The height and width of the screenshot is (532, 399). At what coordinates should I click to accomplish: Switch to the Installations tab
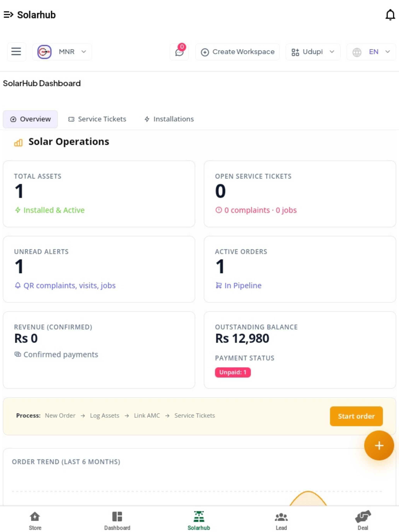click(169, 119)
